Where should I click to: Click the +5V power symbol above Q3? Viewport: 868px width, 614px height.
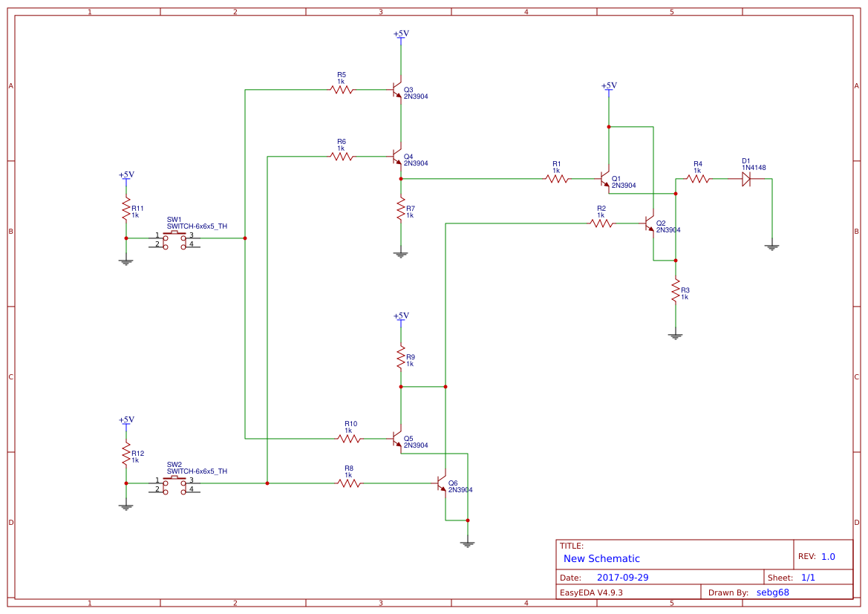point(400,37)
